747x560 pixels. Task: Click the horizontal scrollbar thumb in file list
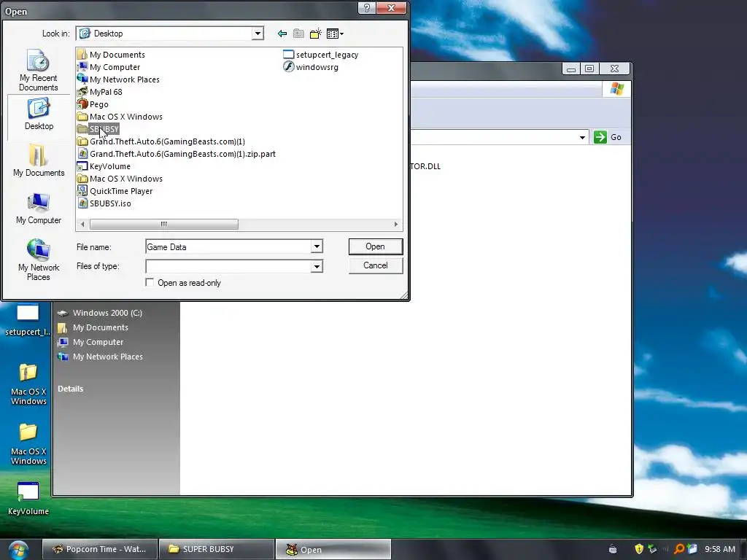click(164, 225)
